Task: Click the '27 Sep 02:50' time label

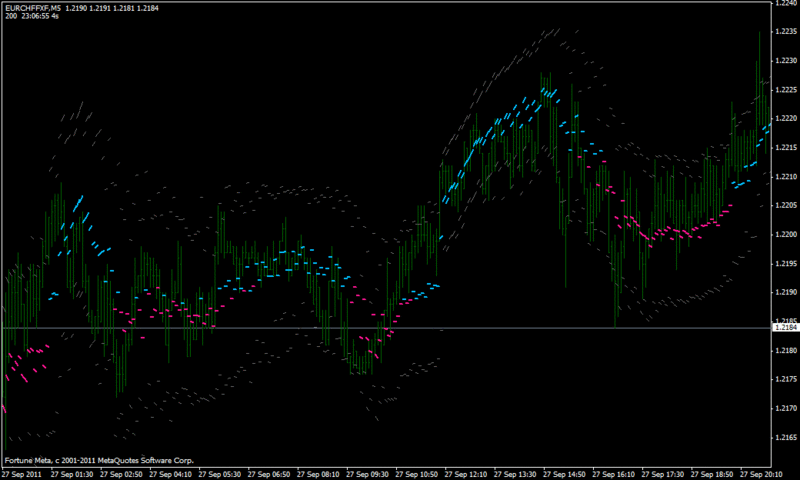Action: pos(121,474)
